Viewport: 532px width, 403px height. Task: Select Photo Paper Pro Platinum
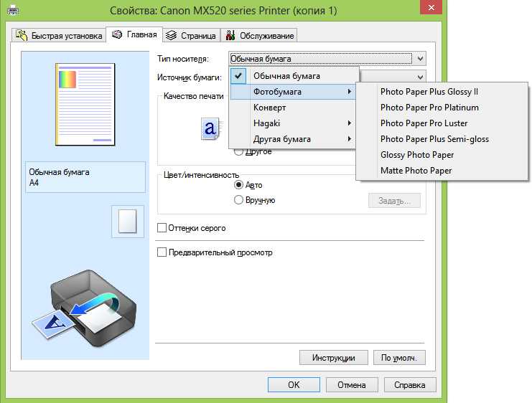pos(442,108)
